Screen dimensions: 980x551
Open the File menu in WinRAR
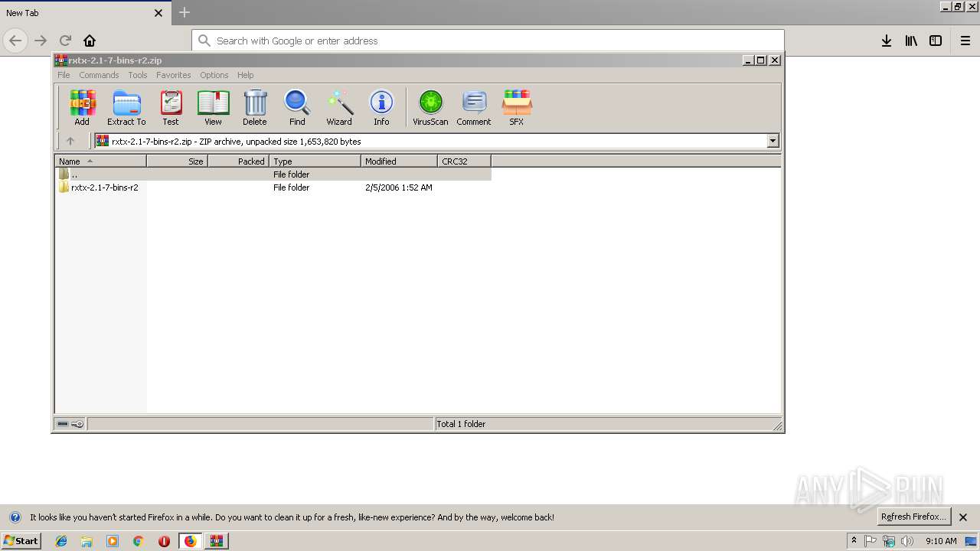point(64,75)
